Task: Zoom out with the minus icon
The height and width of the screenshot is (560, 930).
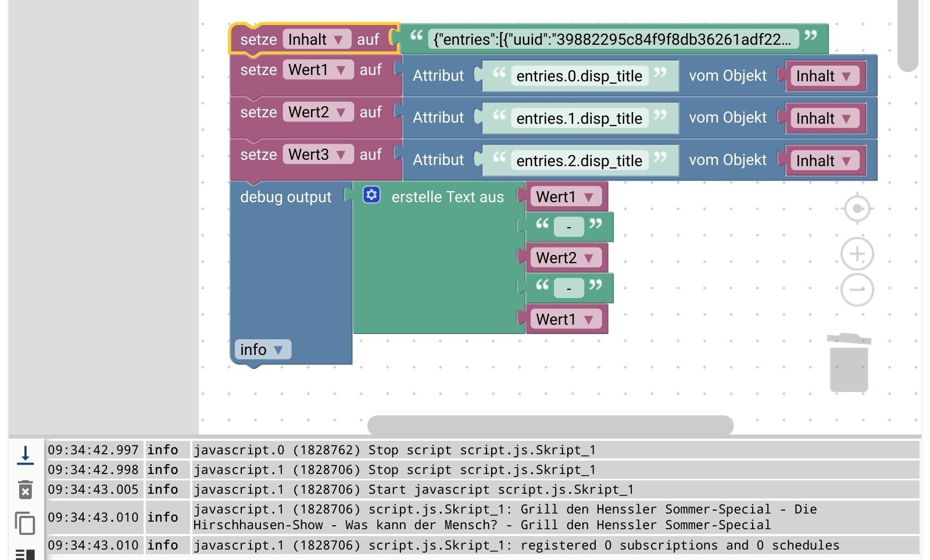Action: click(857, 289)
